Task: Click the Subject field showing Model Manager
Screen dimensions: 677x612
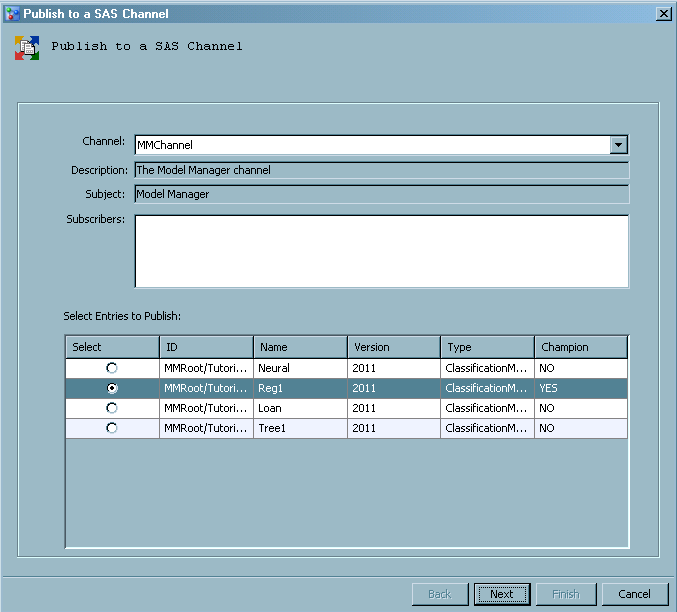Action: click(x=381, y=194)
